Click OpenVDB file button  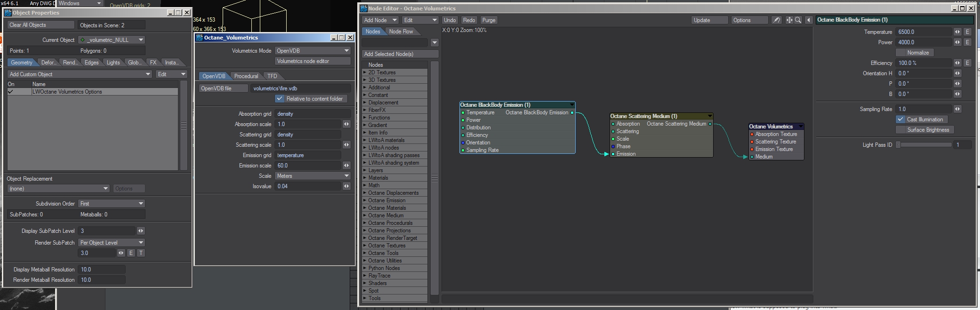[x=223, y=88]
